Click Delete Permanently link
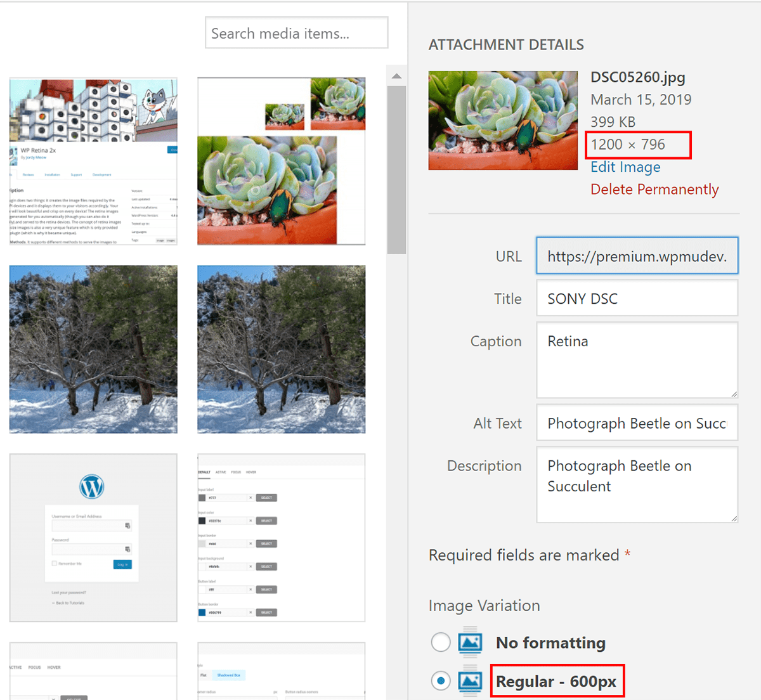Viewport: 761px width, 700px height. 654,190
